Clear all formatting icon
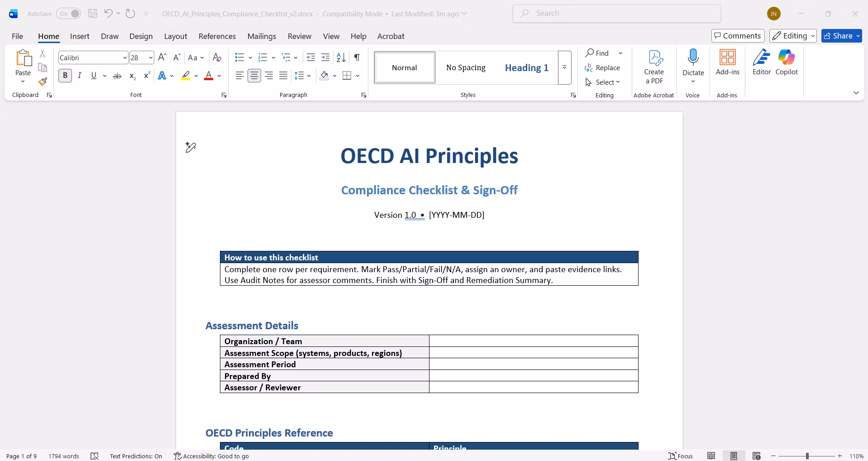The image size is (868, 461). coord(217,58)
